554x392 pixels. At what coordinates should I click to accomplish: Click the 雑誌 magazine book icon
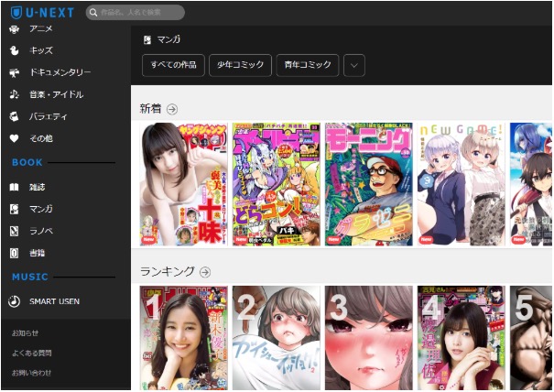[x=14, y=187]
